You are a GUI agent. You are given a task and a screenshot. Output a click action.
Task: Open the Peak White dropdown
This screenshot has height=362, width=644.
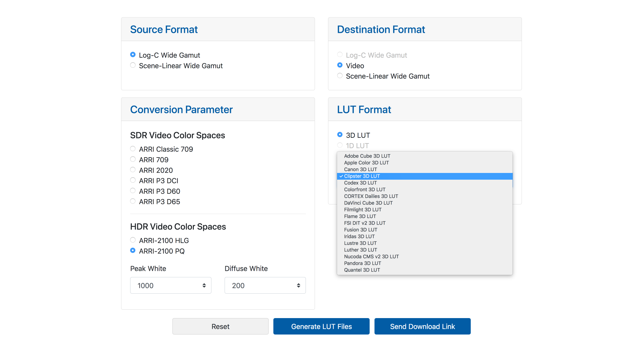(171, 285)
